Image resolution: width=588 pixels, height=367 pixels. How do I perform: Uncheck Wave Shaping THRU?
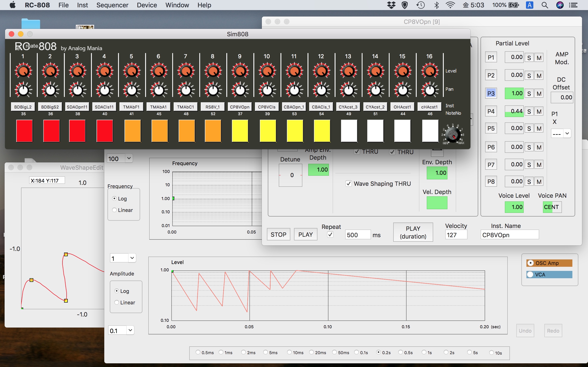point(349,183)
